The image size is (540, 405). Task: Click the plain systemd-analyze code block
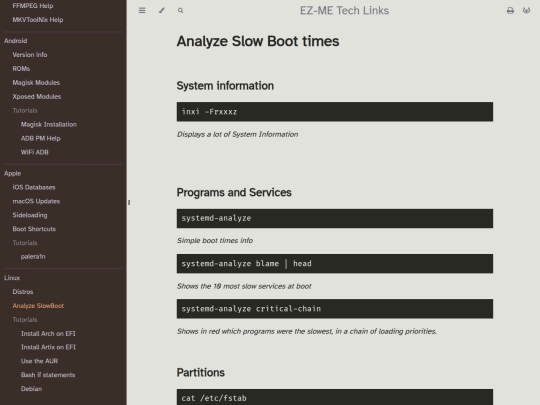(x=335, y=218)
